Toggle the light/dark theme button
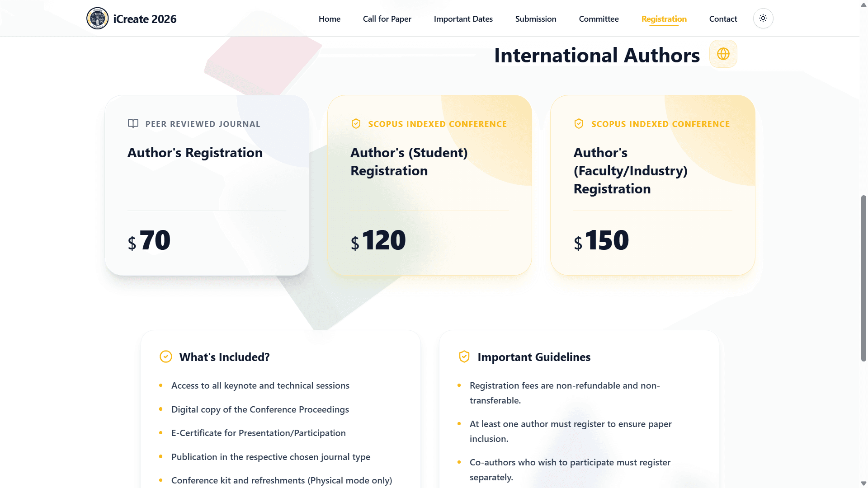The image size is (868, 488). pos(763,19)
